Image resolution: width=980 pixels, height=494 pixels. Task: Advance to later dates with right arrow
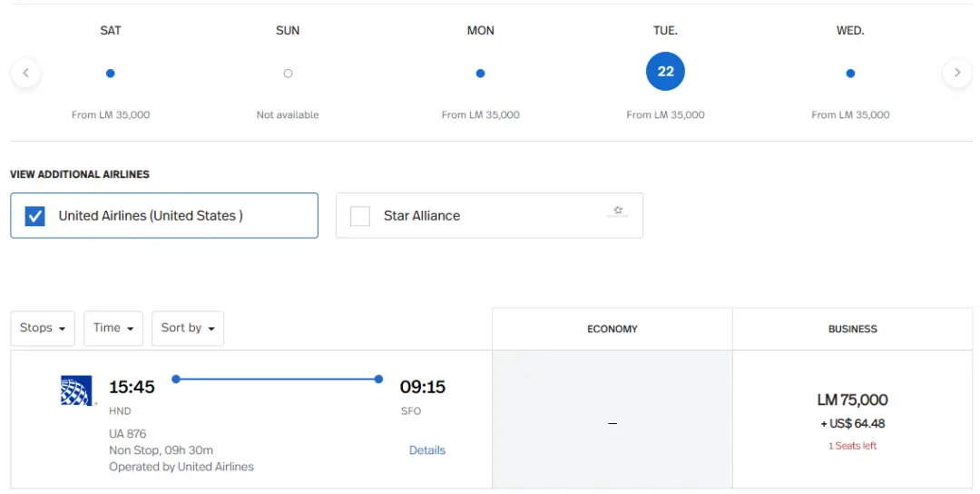point(957,74)
